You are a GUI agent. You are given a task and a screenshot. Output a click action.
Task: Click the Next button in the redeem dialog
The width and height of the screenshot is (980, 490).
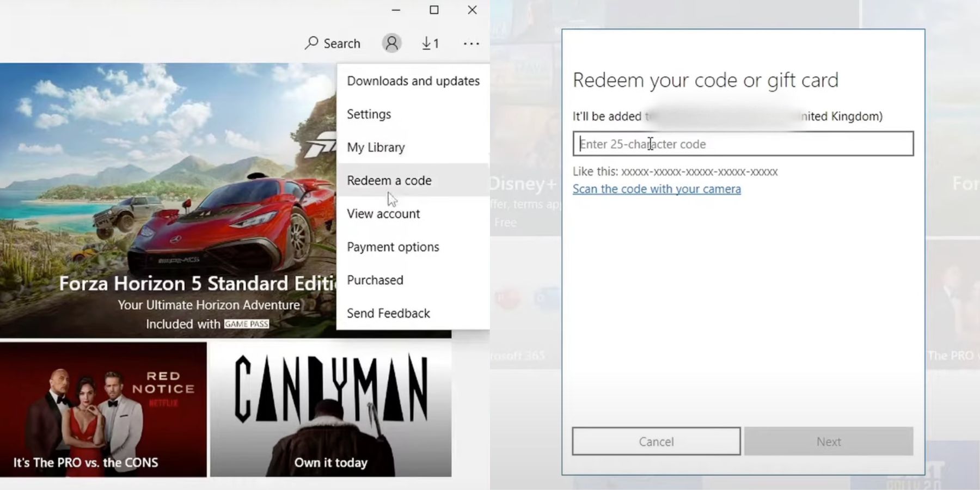tap(829, 442)
